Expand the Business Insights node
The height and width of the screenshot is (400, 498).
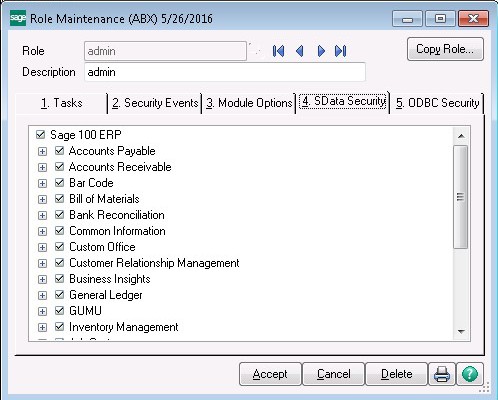coord(42,279)
